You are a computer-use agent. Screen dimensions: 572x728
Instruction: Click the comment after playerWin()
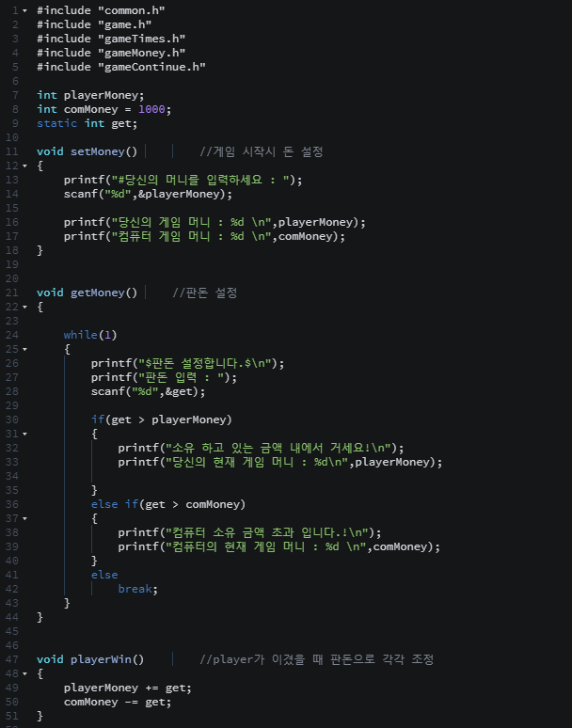pyautogui.click(x=317, y=659)
